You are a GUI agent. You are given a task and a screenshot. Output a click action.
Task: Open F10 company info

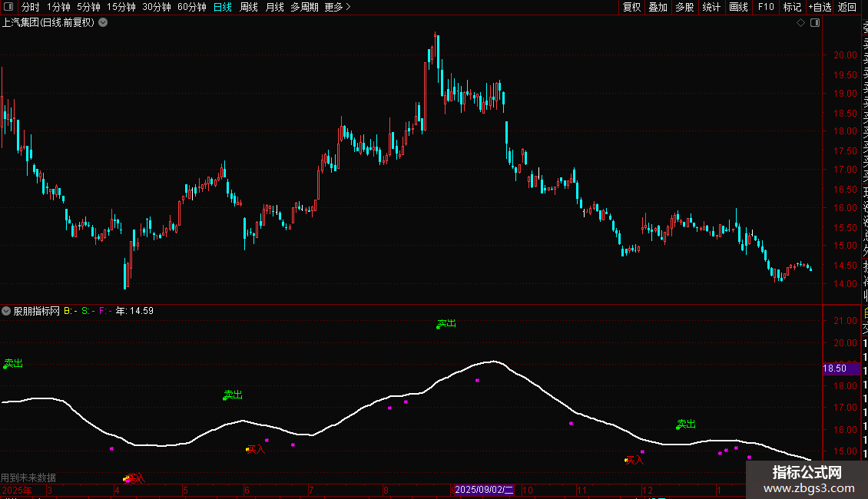[766, 7]
